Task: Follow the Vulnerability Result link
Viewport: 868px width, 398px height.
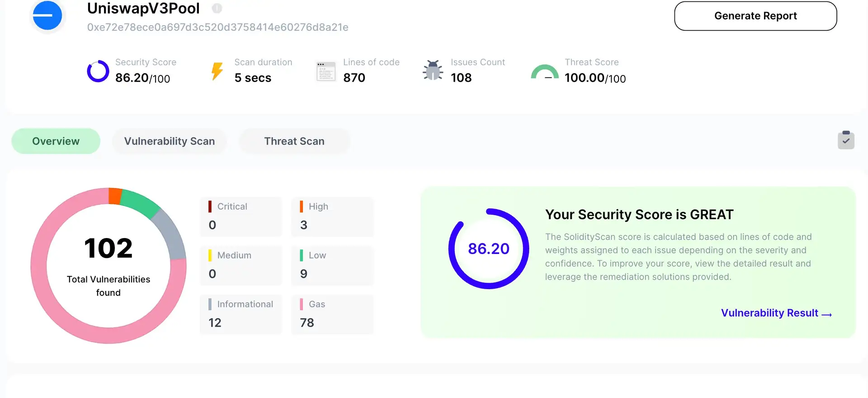Action: (776, 313)
